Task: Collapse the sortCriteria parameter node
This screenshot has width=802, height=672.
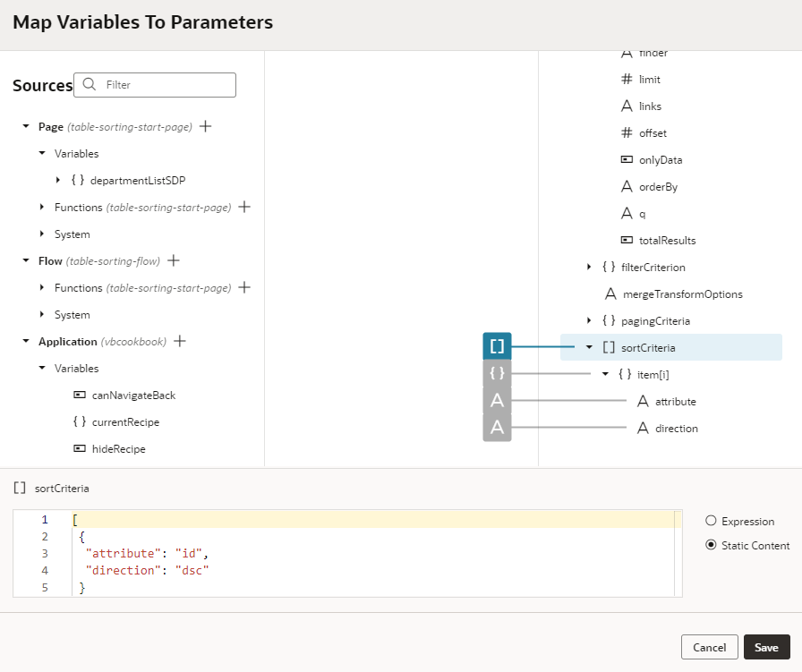Action: pos(589,347)
